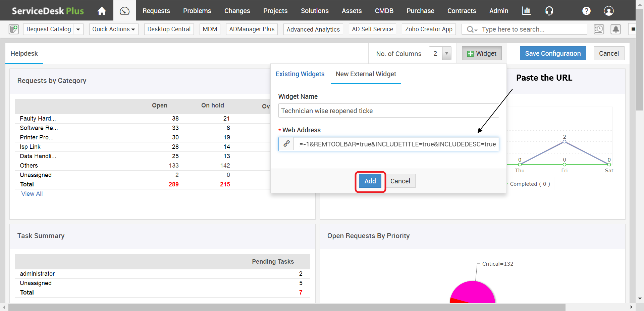Click the Open column header
The width and height of the screenshot is (644, 311).
tap(160, 105)
